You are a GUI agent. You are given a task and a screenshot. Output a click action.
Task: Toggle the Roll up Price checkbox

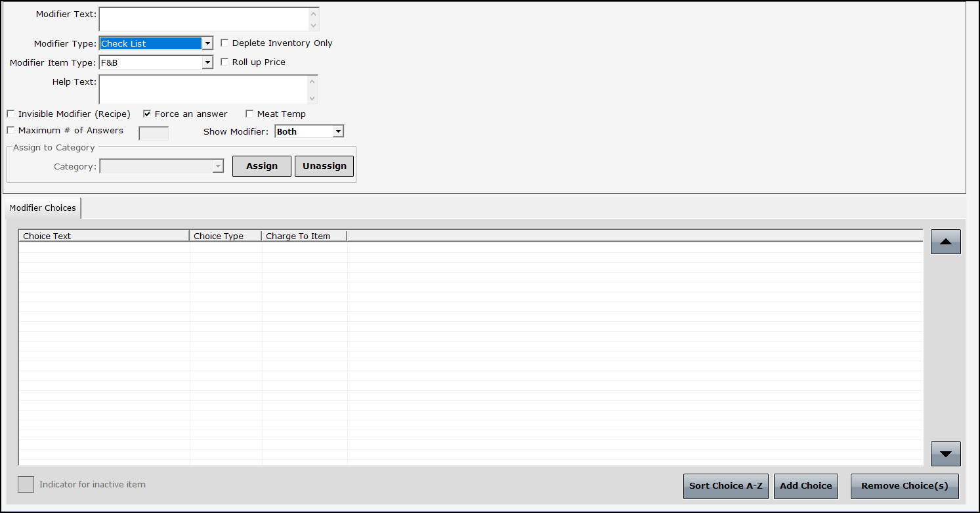(x=224, y=62)
